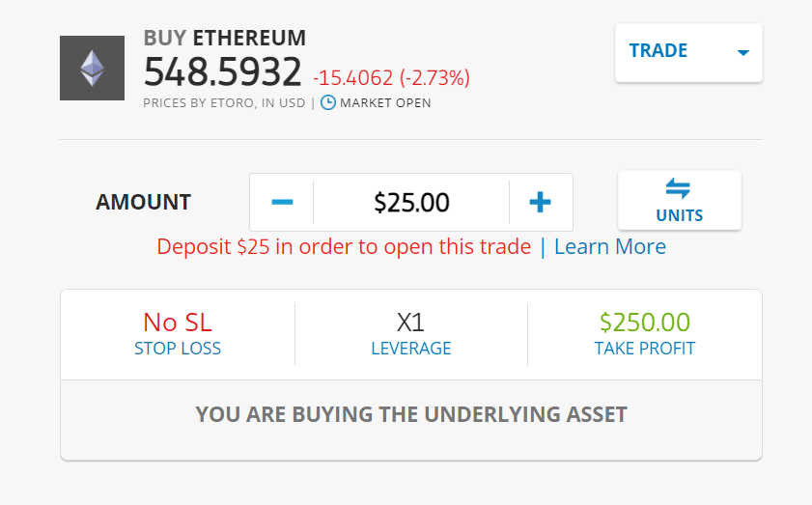Image resolution: width=812 pixels, height=505 pixels.
Task: Click the $25.00 amount input field
Action: point(411,202)
